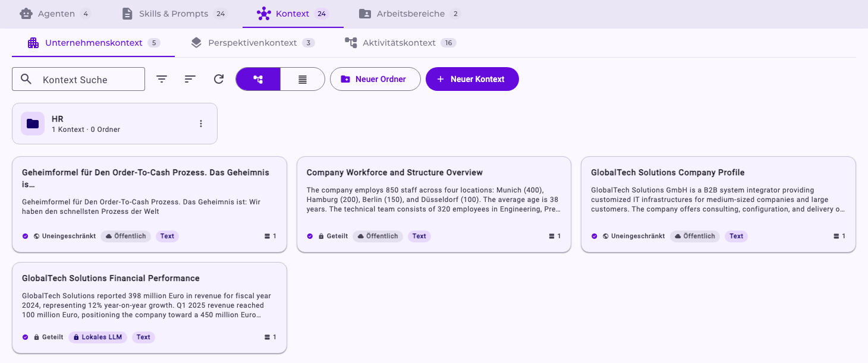Click Text tag on Company Workforce card

pyautogui.click(x=419, y=236)
